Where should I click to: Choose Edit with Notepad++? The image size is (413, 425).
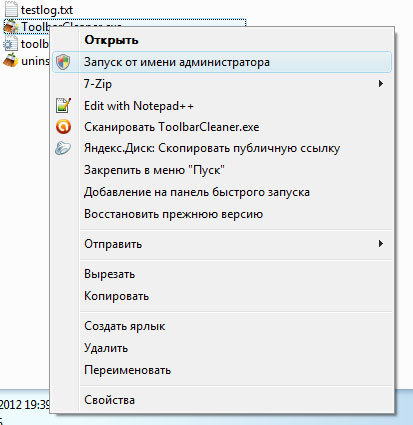[x=222, y=106]
